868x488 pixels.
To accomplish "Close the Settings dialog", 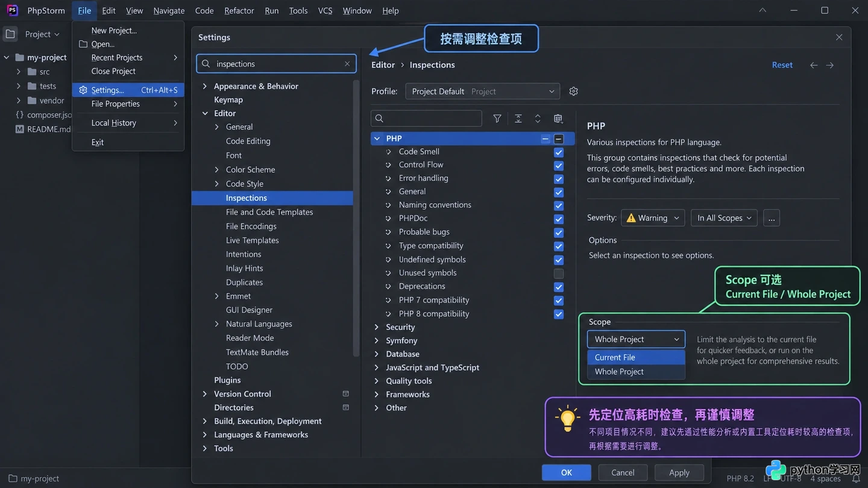I will click(x=839, y=37).
